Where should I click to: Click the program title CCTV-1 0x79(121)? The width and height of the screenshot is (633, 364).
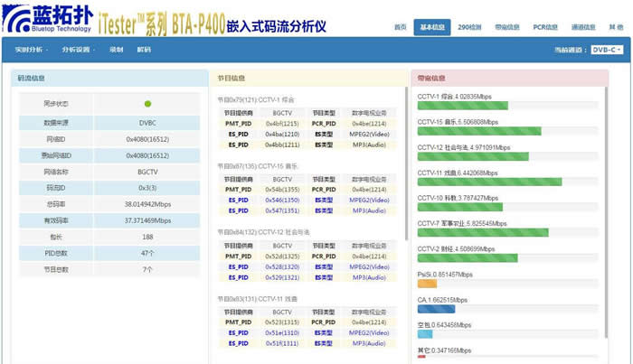click(x=256, y=99)
